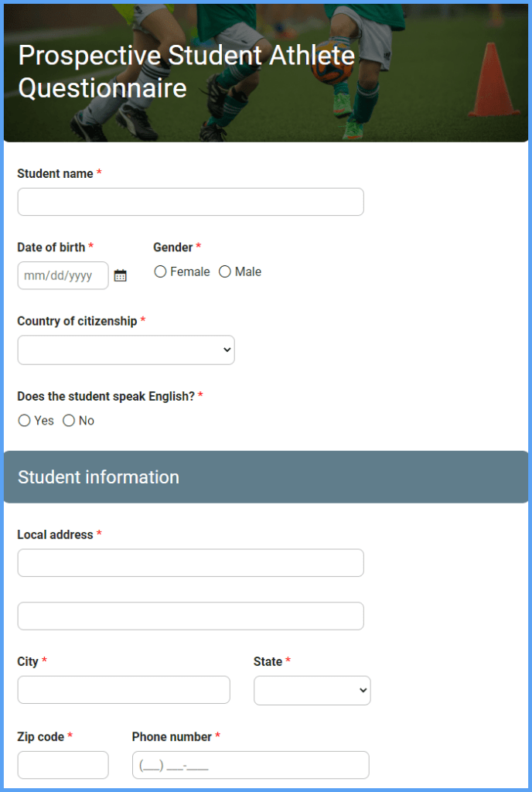Select the Male radio button

224,271
